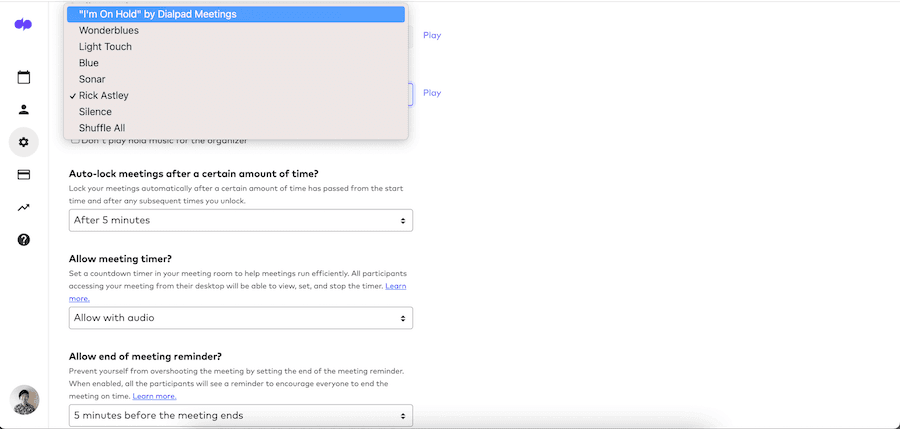Pick Sonar hold music option

[92, 79]
